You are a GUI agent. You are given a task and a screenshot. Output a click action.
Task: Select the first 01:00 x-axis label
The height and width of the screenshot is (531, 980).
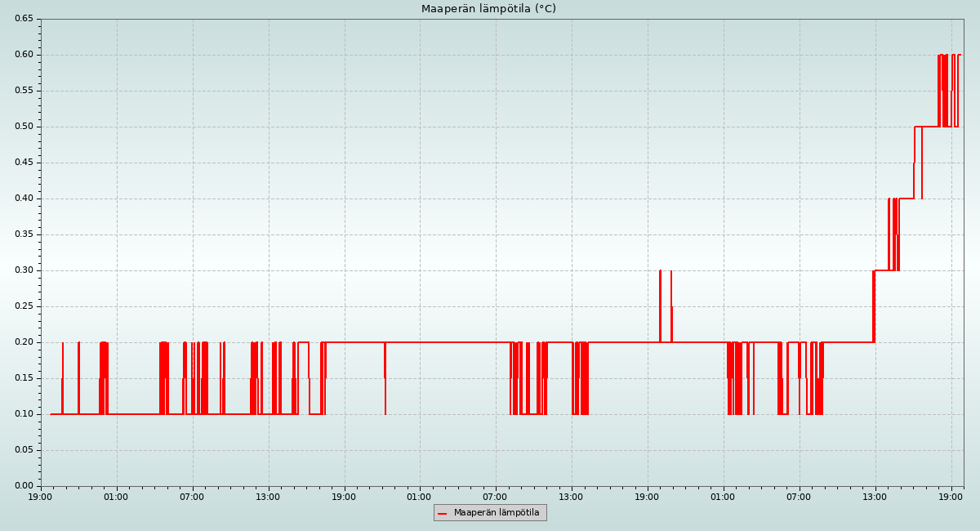point(116,496)
